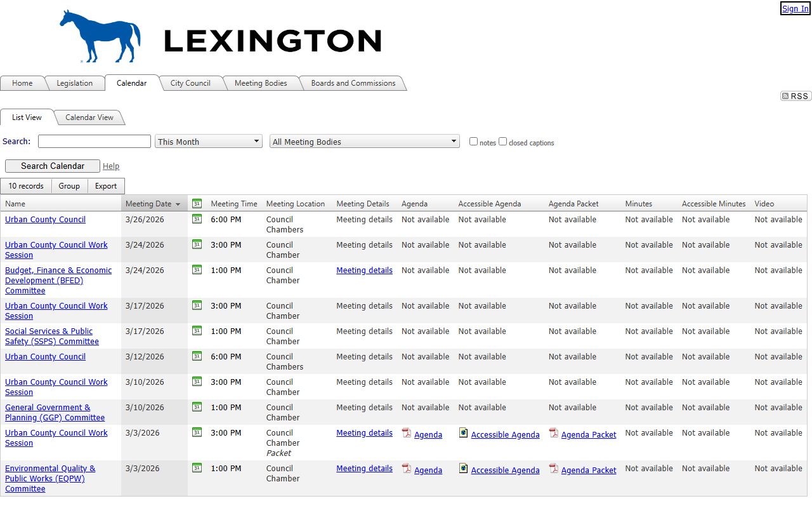Open the Meeting Bodies tab
The width and height of the screenshot is (812, 508).
[261, 83]
